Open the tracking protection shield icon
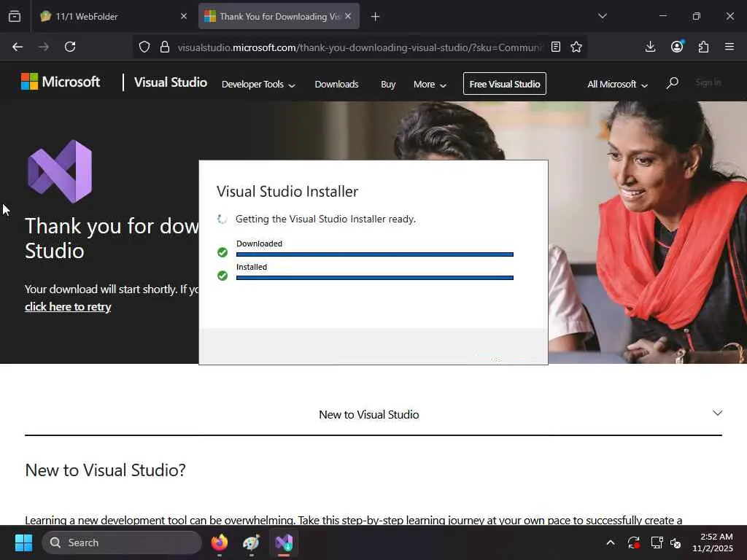This screenshot has height=560, width=747. [144, 47]
